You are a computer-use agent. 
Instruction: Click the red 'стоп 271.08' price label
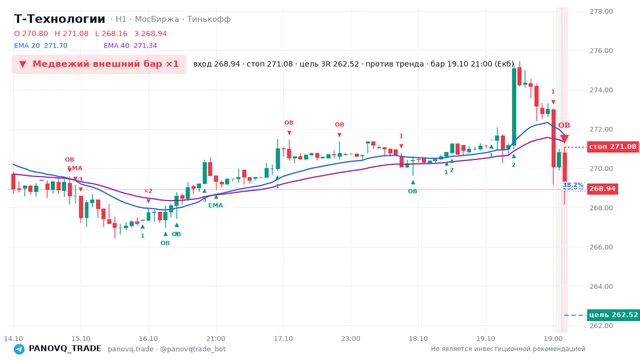pyautogui.click(x=613, y=147)
